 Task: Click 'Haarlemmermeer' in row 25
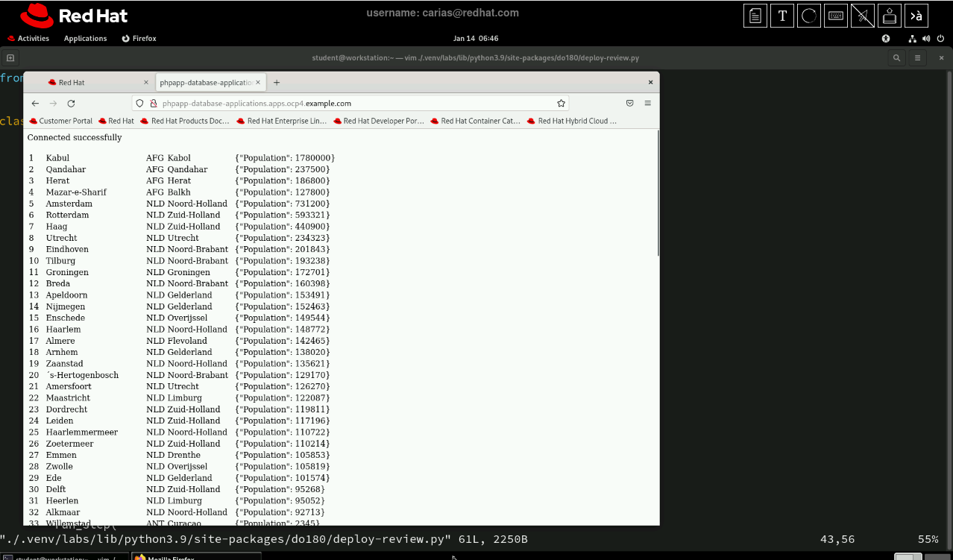tap(82, 432)
